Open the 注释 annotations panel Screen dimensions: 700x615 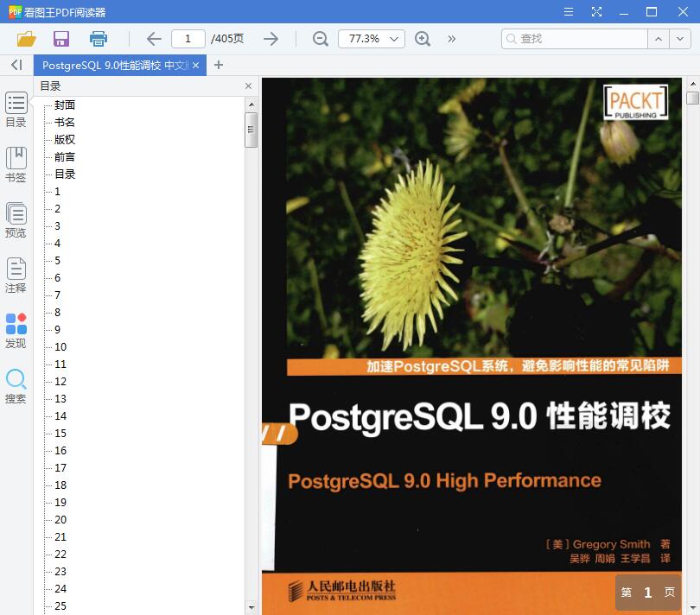pos(16,276)
